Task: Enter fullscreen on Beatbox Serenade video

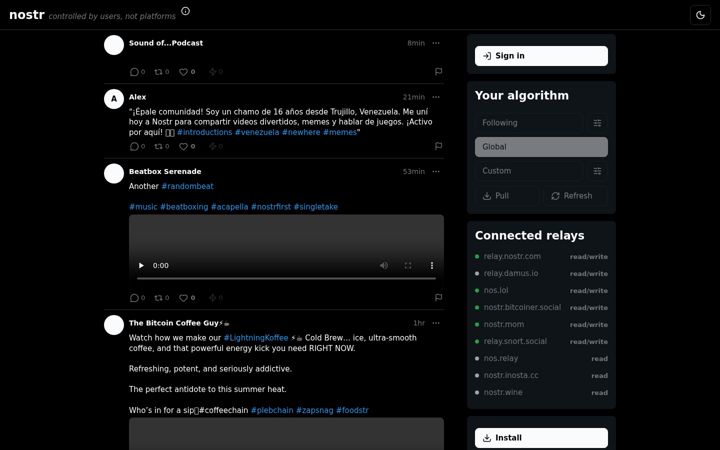Action: (408, 265)
